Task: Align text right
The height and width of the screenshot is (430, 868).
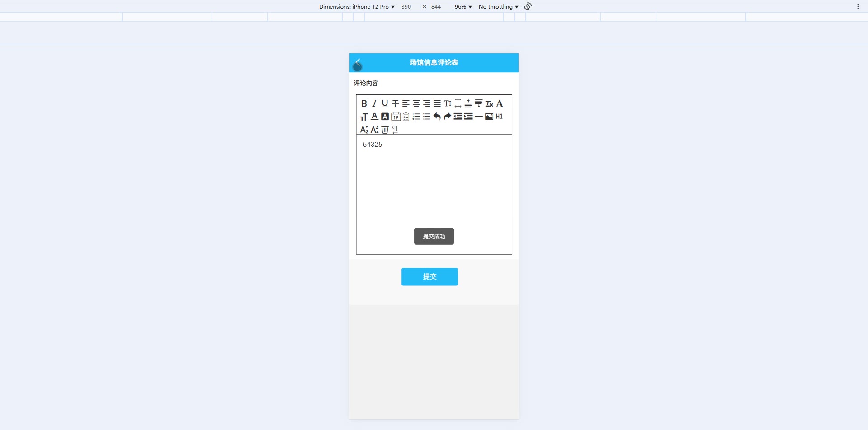Action: pyautogui.click(x=426, y=103)
